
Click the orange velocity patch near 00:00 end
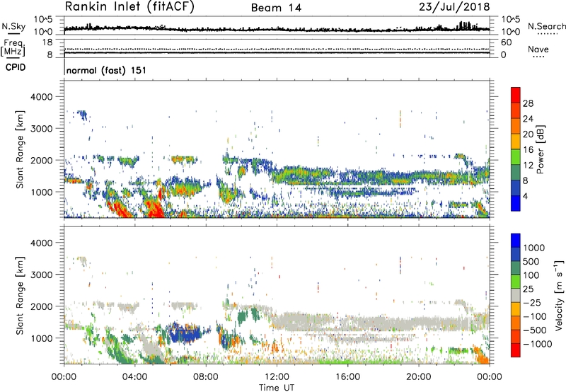point(482,355)
